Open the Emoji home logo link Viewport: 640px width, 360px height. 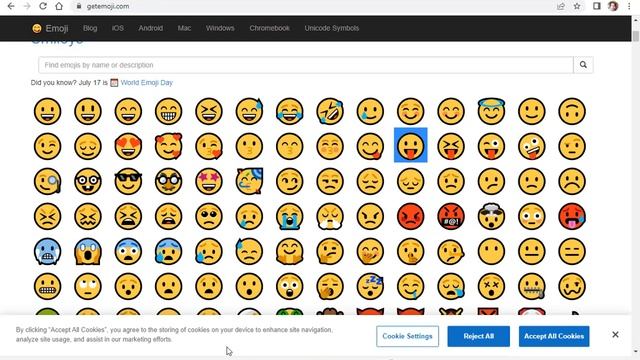point(50,28)
